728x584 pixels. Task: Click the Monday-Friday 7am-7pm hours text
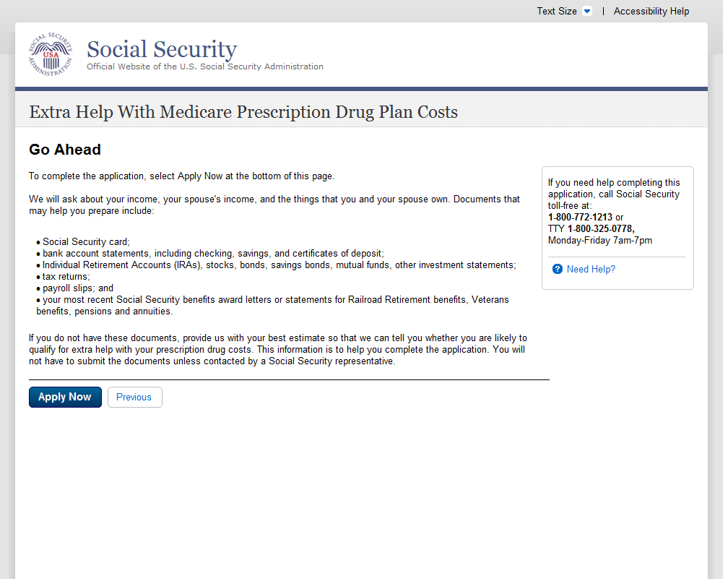[x=599, y=240]
